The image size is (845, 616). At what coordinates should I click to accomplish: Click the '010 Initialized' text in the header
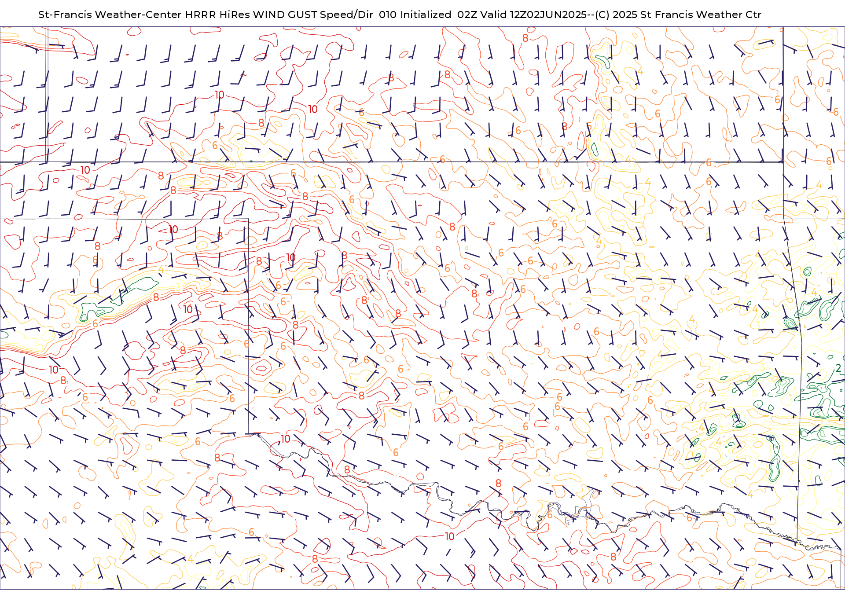click(x=415, y=15)
